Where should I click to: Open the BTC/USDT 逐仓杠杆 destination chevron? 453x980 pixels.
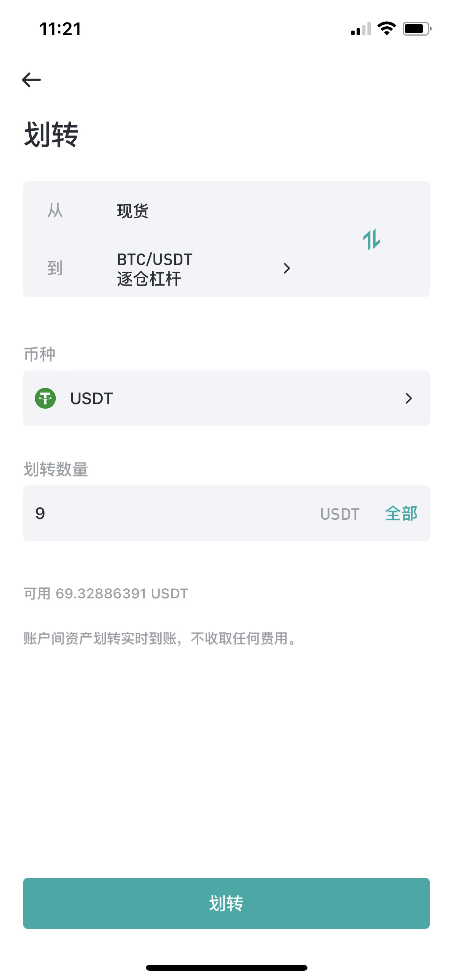tap(287, 268)
